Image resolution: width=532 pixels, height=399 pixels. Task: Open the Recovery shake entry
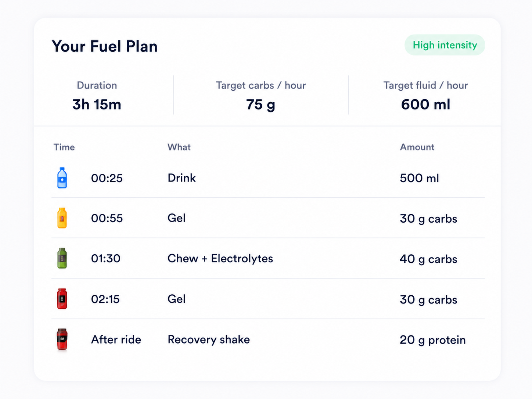click(268, 339)
